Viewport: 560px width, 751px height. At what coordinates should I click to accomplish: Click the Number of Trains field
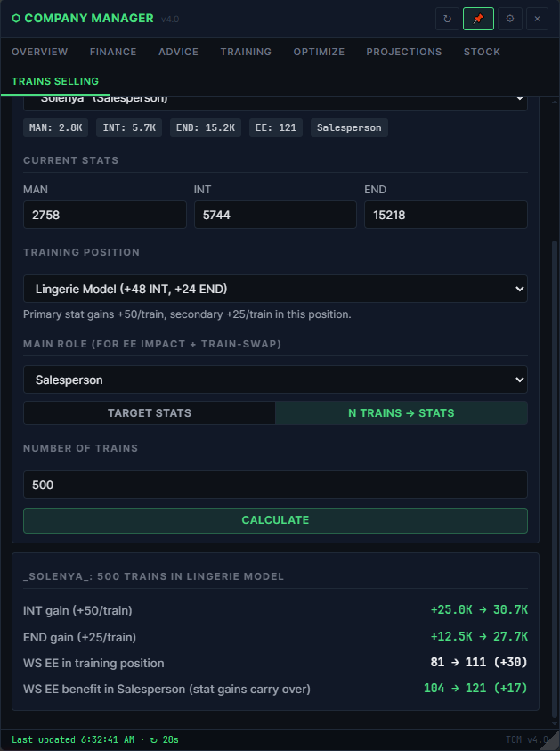tap(275, 485)
